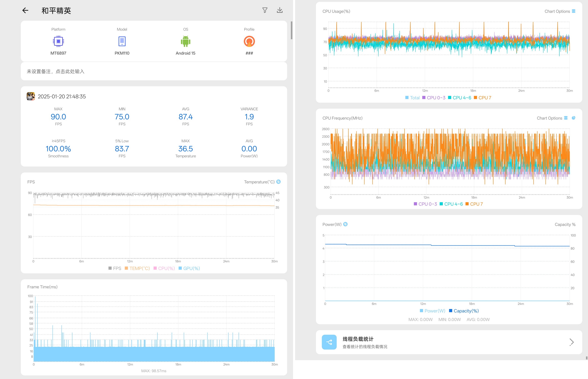The height and width of the screenshot is (379, 588).
Task: Select the Android 15 OS icon
Action: tap(186, 41)
